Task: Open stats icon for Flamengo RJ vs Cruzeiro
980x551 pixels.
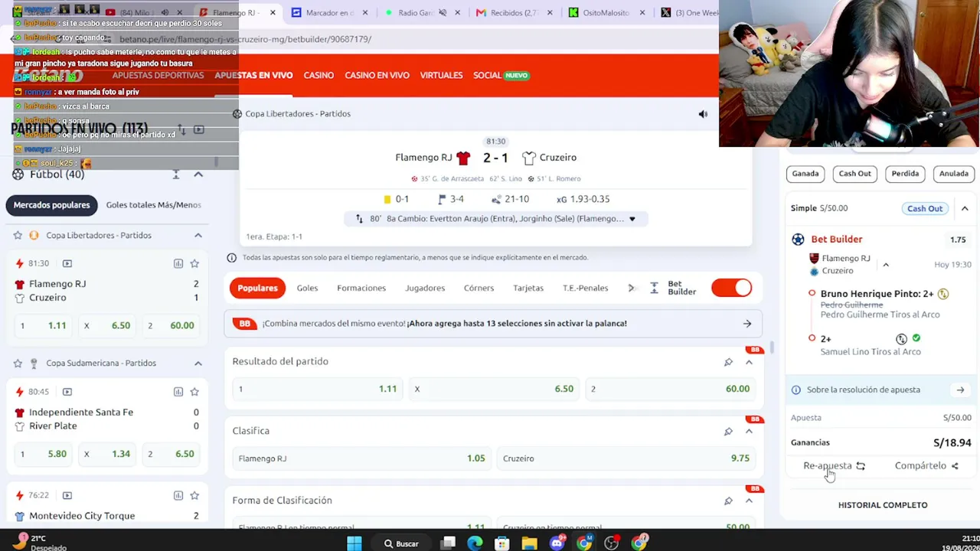Action: pos(178,263)
